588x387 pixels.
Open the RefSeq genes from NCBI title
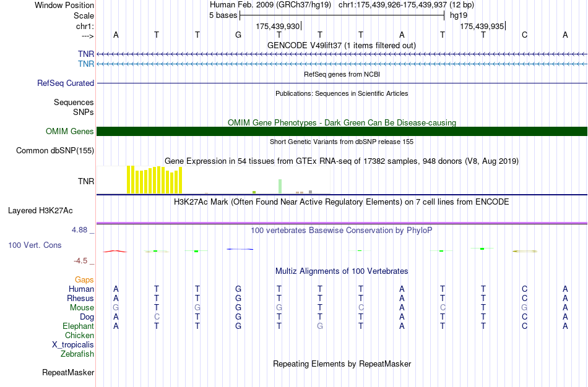(x=342, y=74)
